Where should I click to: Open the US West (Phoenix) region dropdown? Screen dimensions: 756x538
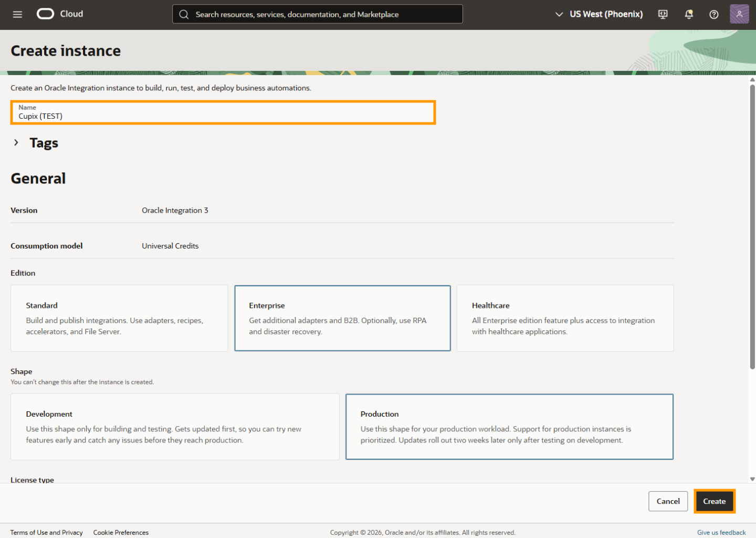599,14
